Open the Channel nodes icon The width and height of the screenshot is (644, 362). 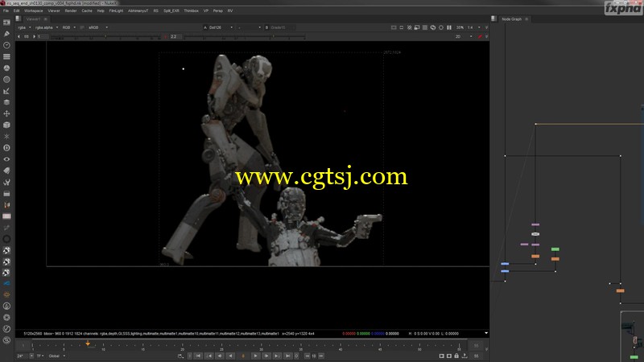click(6, 56)
